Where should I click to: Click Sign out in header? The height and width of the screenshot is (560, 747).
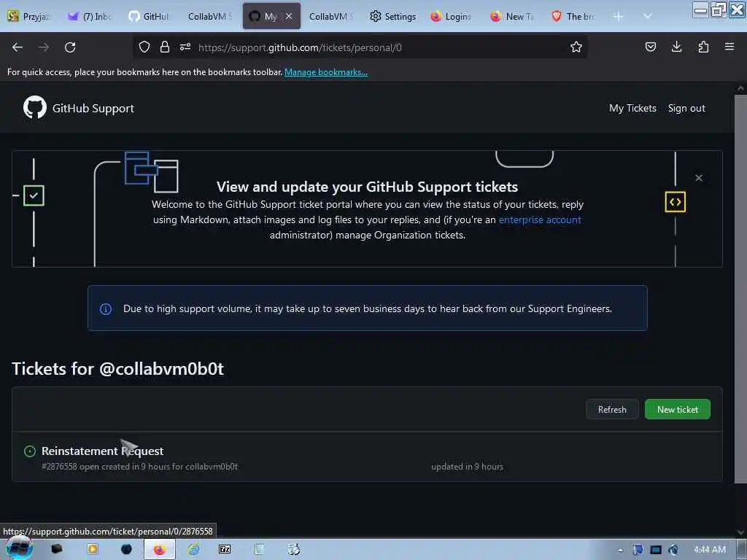coord(686,108)
